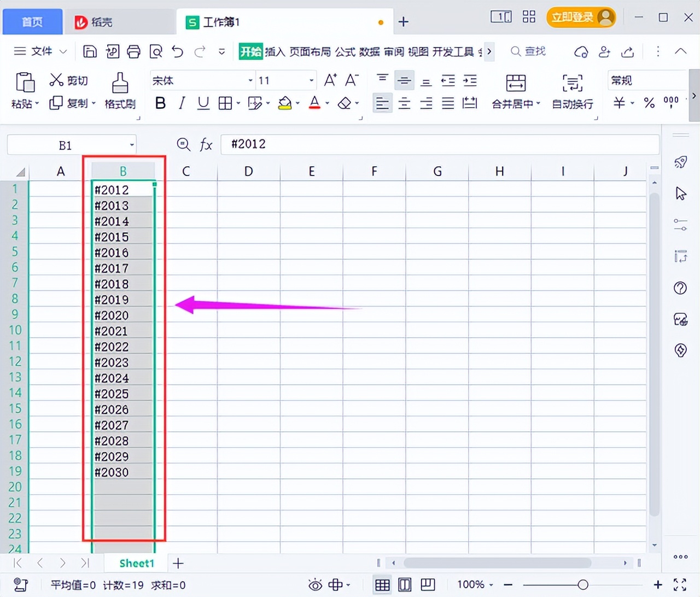Toggle underline formatting
This screenshot has width=700, height=597.
203,103
